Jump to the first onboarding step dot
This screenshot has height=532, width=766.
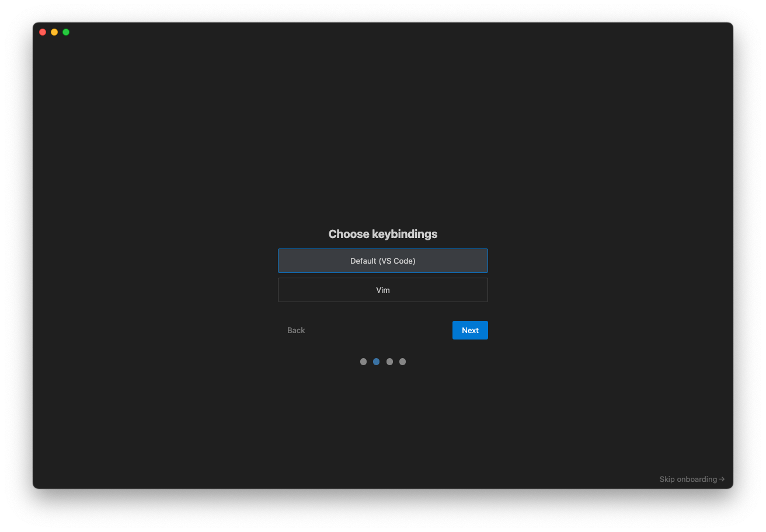tap(363, 362)
